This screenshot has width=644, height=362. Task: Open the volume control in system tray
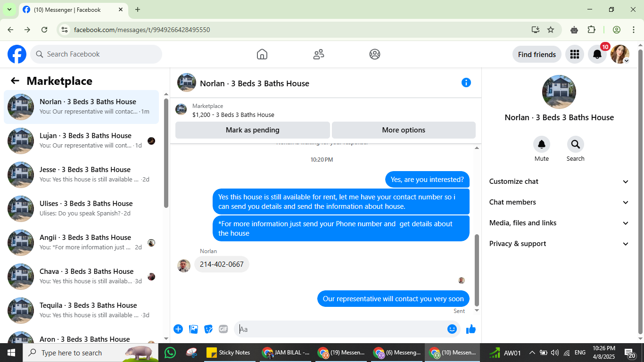[x=555, y=353]
